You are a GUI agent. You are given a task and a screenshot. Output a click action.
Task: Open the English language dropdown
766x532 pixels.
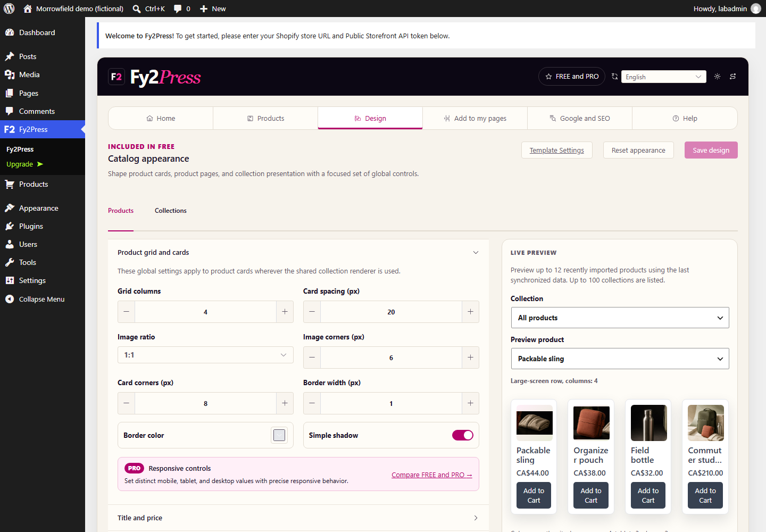click(x=663, y=77)
